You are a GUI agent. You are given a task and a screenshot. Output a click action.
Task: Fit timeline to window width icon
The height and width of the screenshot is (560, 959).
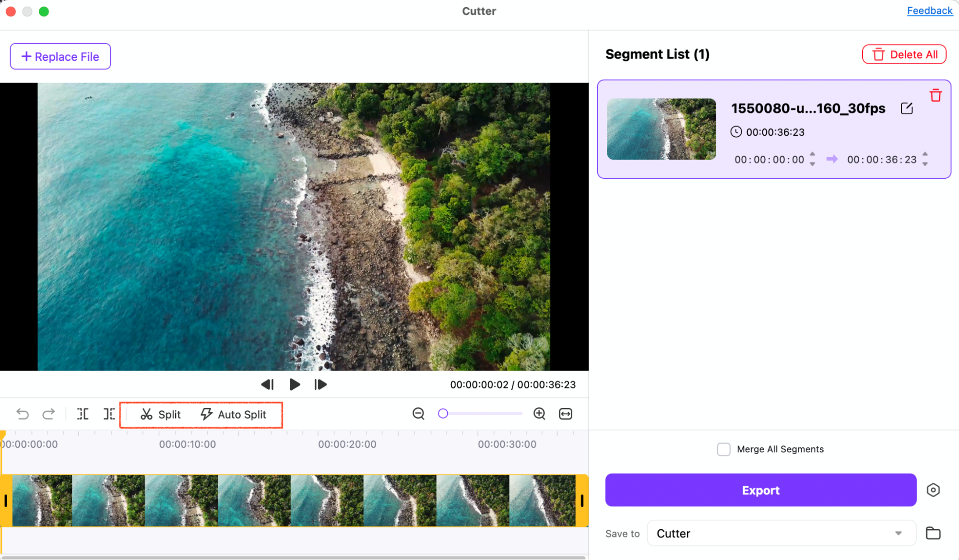(x=566, y=414)
